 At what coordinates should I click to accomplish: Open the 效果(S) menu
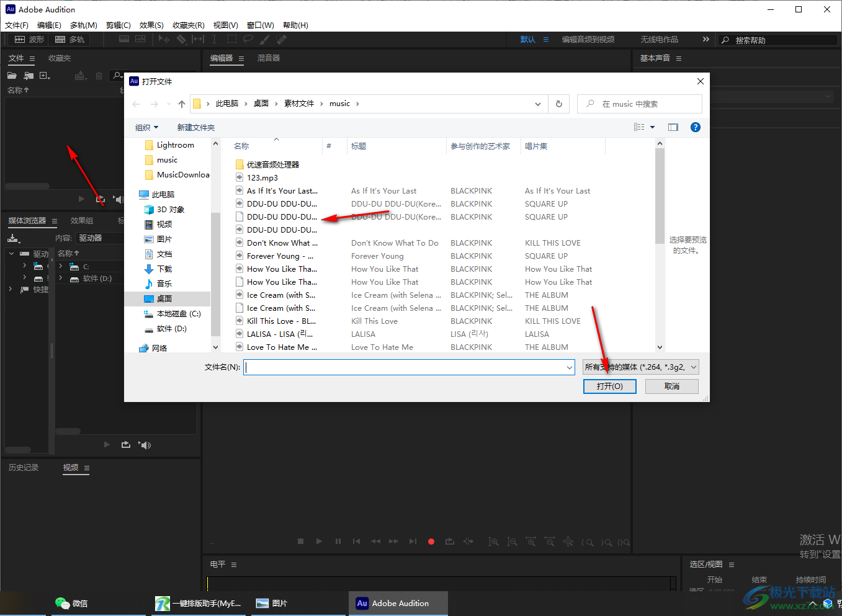click(151, 25)
